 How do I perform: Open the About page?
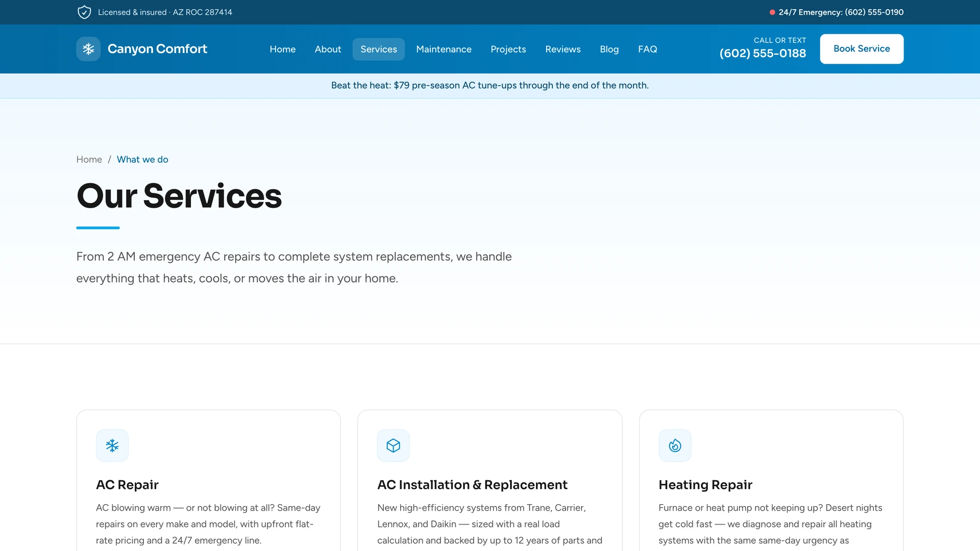coord(328,49)
